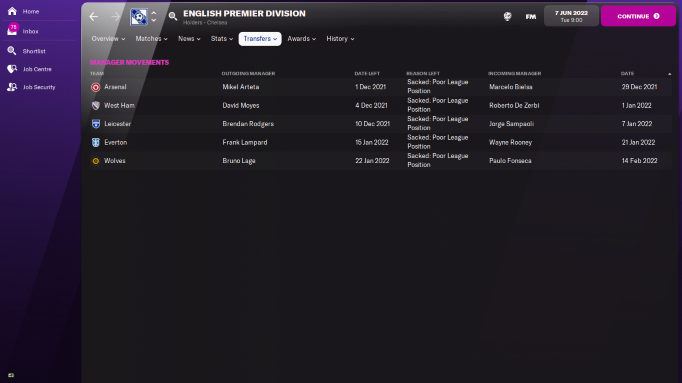Expand the News dropdown menu

189,39
